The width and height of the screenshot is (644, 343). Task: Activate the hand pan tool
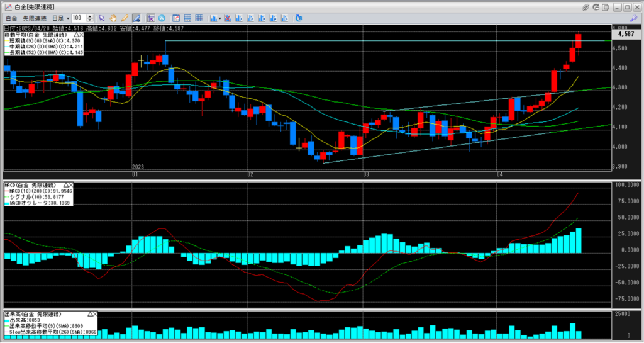click(x=113, y=18)
